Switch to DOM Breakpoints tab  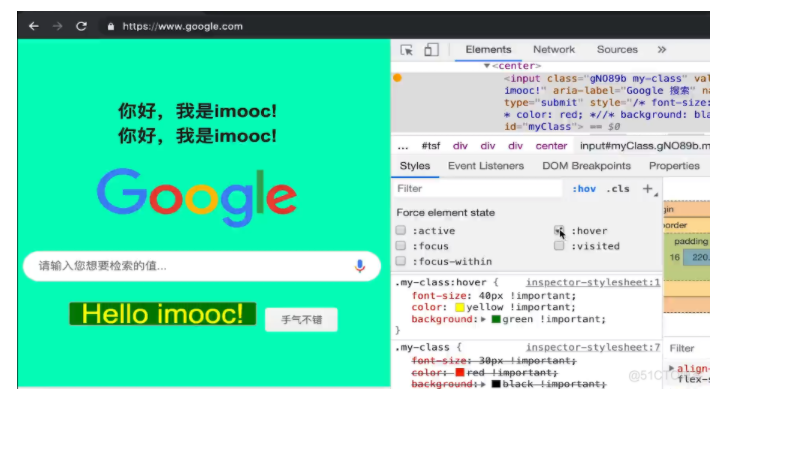click(586, 166)
